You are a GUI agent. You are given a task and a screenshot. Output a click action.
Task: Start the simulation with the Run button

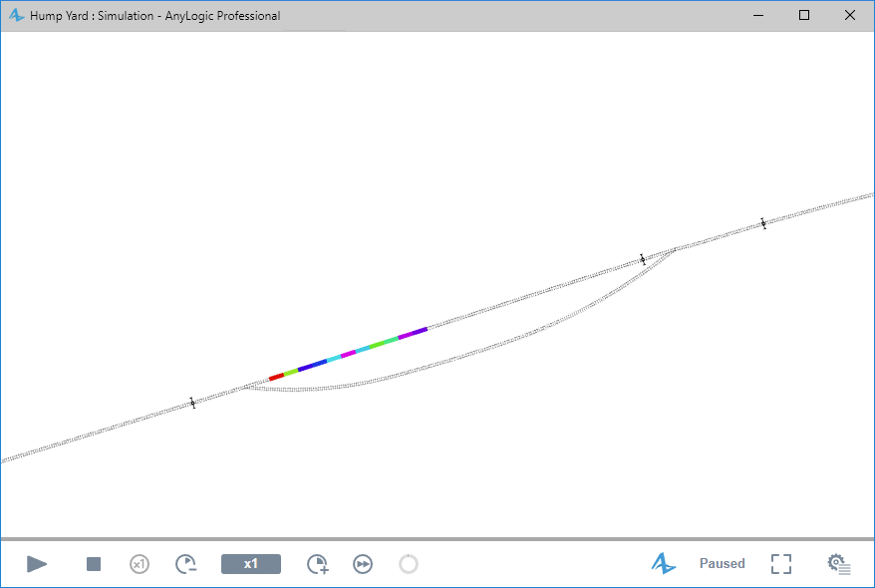(x=37, y=564)
